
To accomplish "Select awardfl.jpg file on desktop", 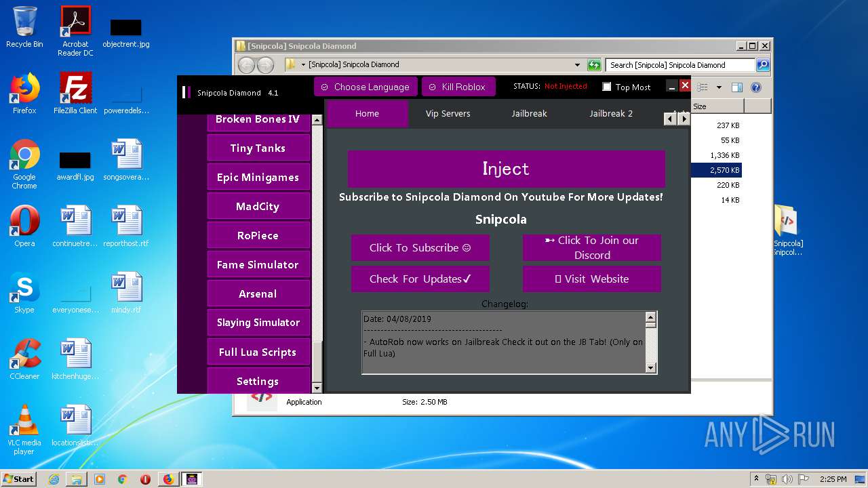I will tap(75, 165).
